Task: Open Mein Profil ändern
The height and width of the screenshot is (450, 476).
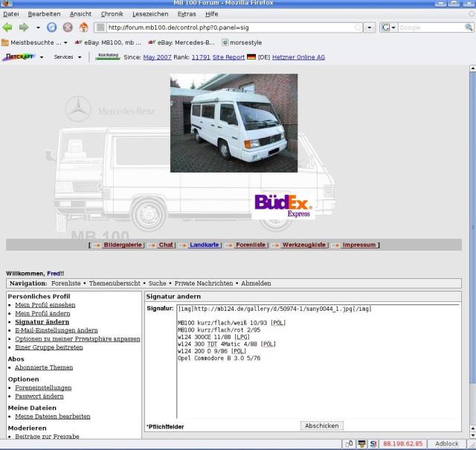Action: 42,313
